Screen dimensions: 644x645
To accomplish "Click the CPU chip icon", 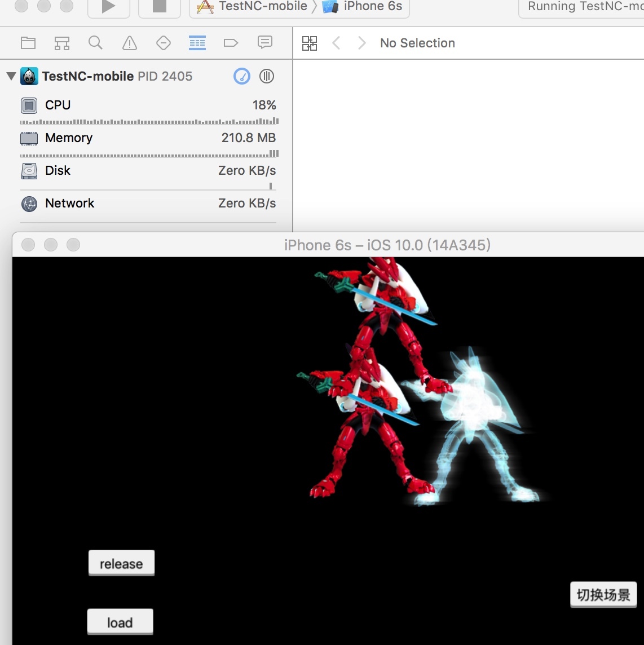I will pyautogui.click(x=29, y=106).
